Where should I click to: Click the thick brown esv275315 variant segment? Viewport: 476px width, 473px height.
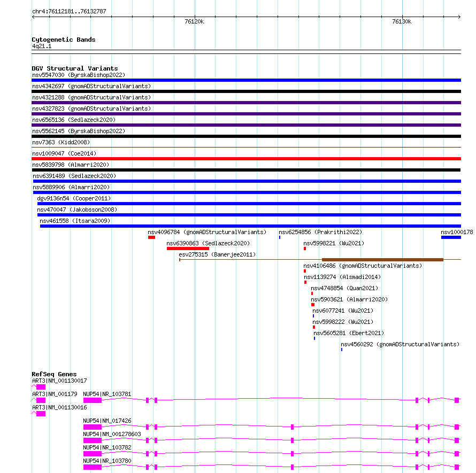coord(382,260)
